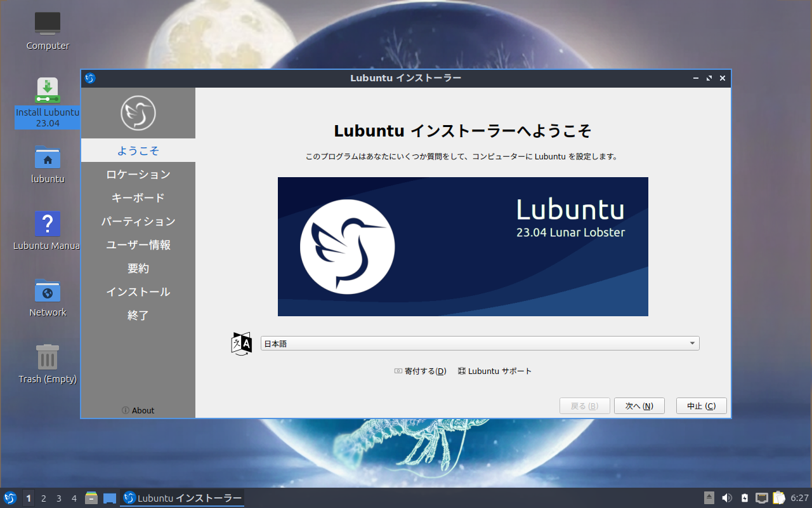Screen dimensions: 812x508
Task: Click the 次へ (N) next button
Action: (639, 406)
